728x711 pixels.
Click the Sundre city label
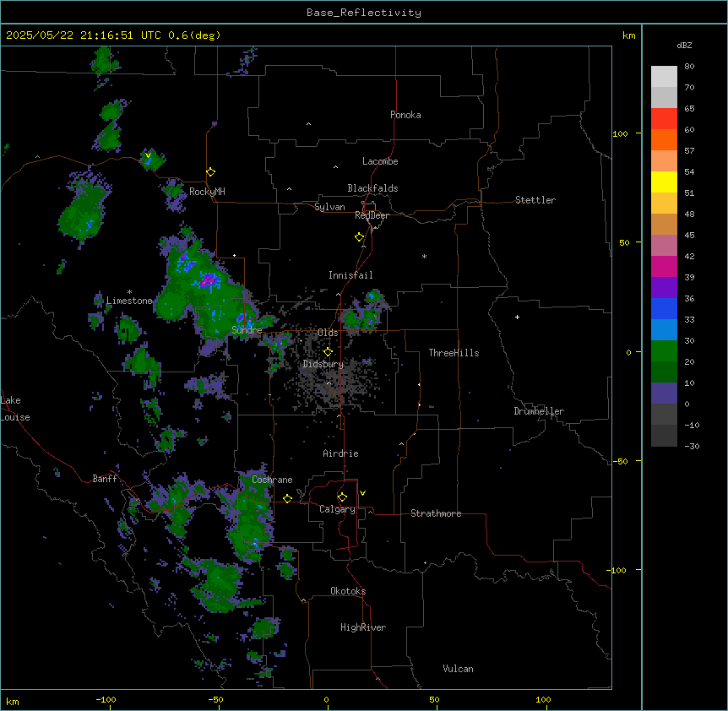click(247, 330)
